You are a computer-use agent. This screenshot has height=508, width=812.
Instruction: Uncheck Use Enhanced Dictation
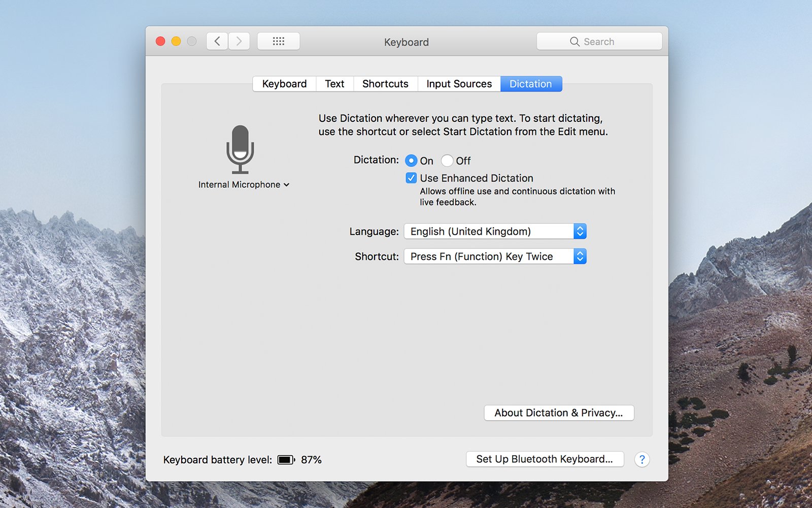click(x=411, y=178)
